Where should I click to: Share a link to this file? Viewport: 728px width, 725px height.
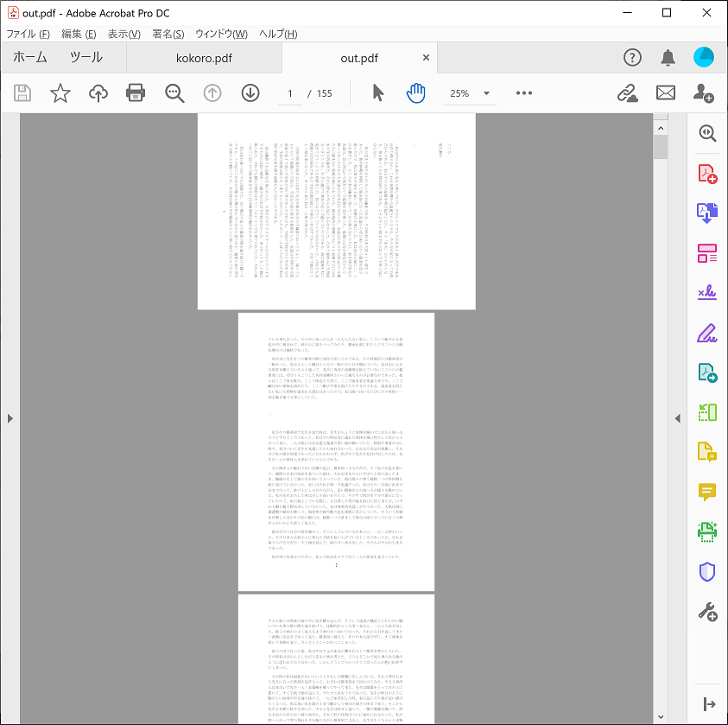point(627,92)
